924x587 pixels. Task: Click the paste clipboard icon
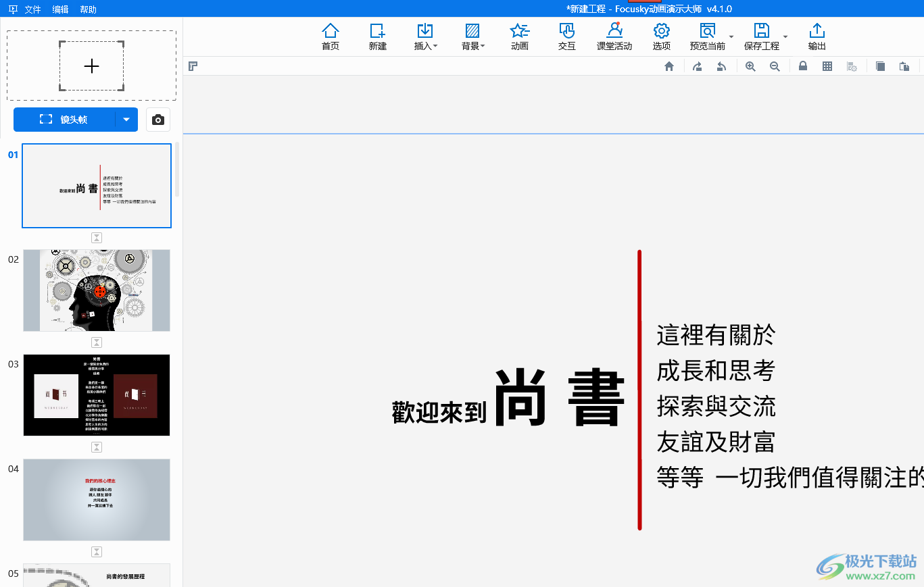point(904,66)
